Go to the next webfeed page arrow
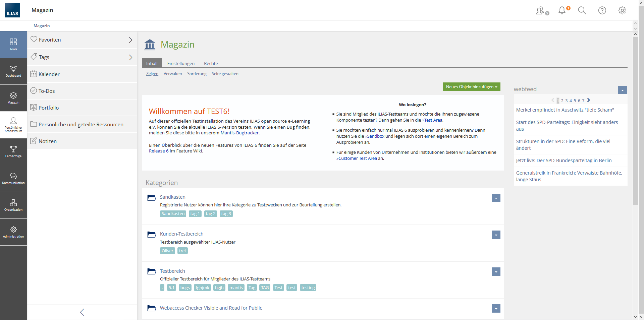Screen dimensions: 644x320 [589, 100]
